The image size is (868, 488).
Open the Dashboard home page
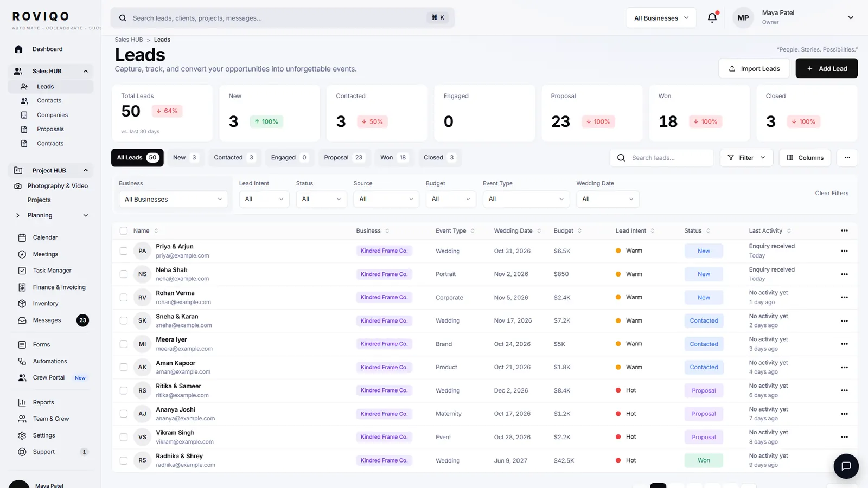coord(47,49)
